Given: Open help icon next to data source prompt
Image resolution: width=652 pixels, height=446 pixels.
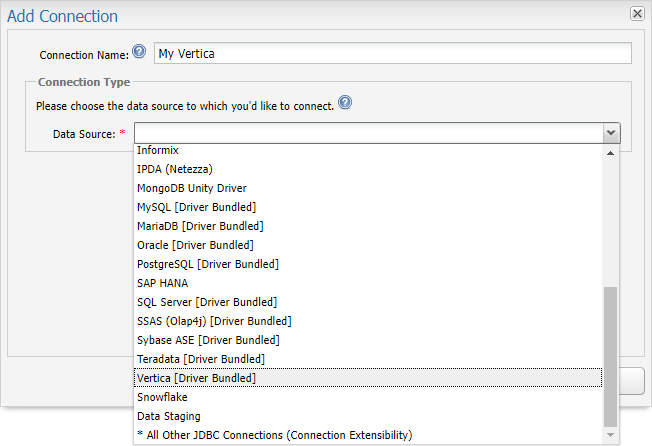Looking at the screenshot, I should click(345, 102).
